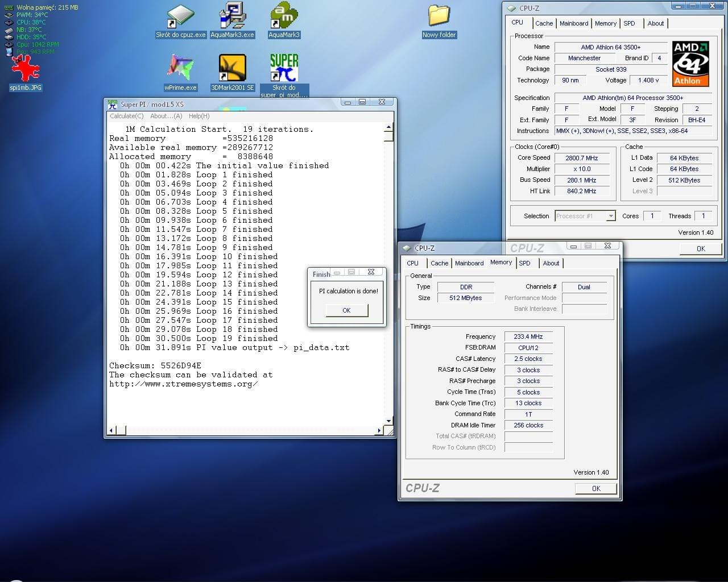The width and height of the screenshot is (728, 582).
Task: Open the Skrót do cpuz.exe desktop shortcut
Action: pos(180,21)
